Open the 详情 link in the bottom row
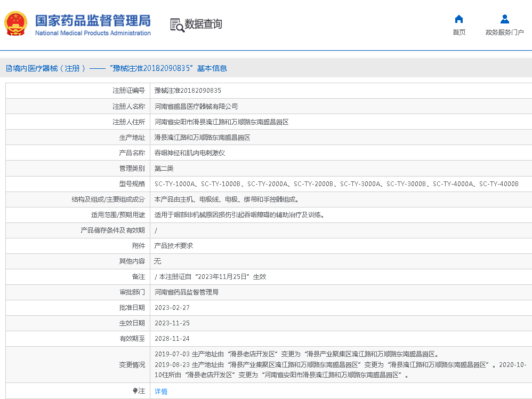532x399 pixels. (160, 391)
